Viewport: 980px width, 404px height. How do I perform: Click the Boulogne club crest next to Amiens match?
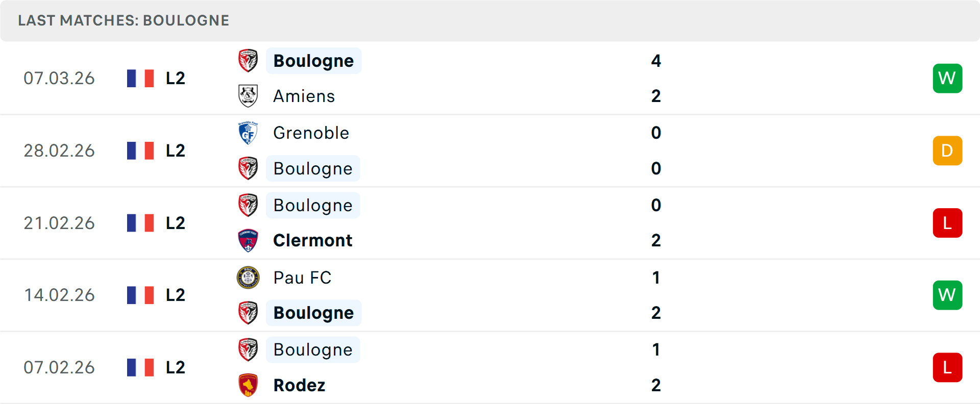tap(248, 60)
